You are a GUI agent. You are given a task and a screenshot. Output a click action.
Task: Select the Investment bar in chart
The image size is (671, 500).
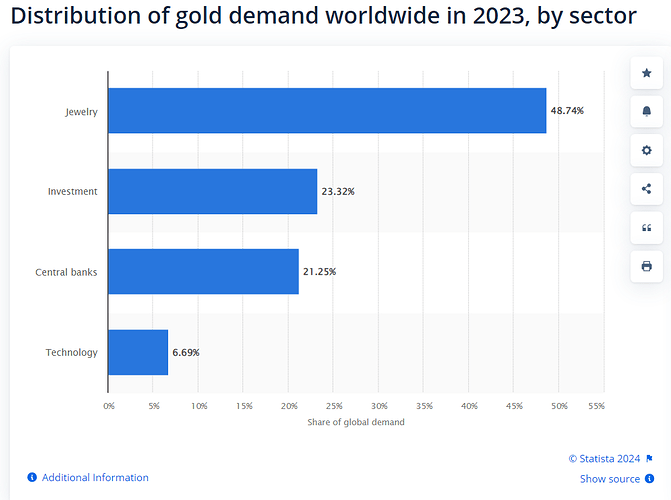[x=212, y=191]
